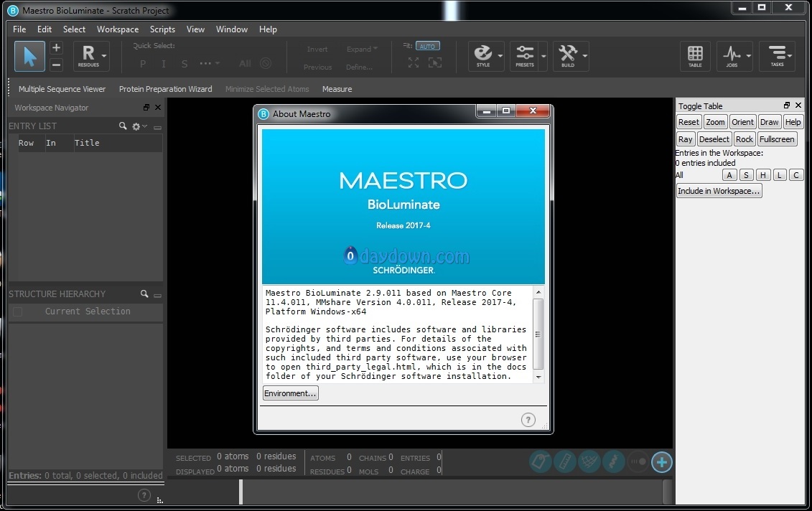Open the File menu
The width and height of the screenshot is (812, 511).
point(19,29)
